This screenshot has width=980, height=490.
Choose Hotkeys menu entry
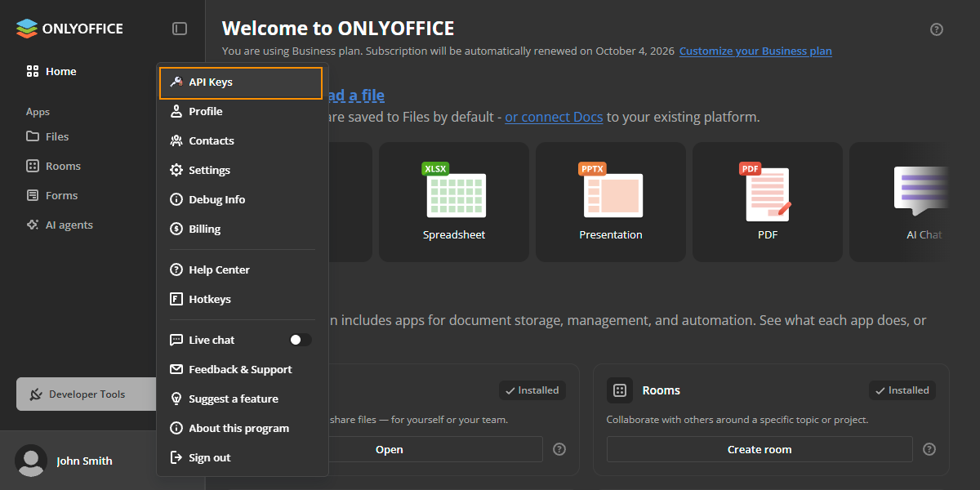click(241, 299)
